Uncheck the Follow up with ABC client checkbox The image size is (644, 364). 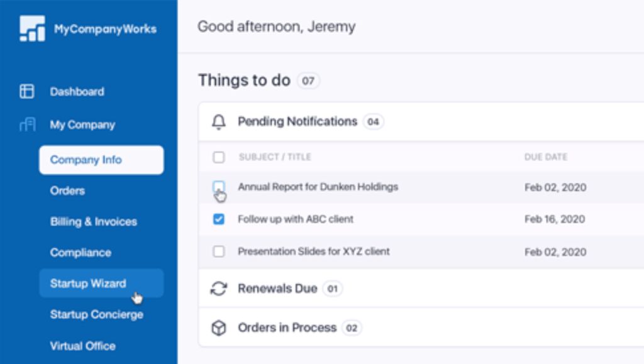218,219
